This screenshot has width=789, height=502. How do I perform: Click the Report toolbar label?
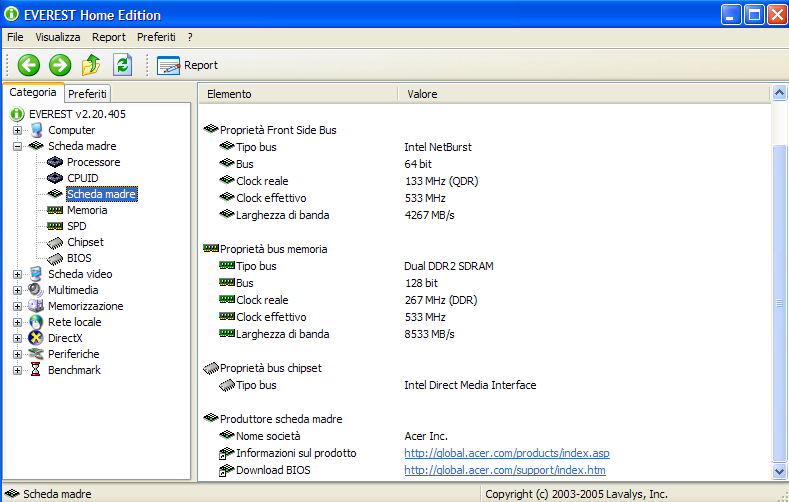[x=201, y=65]
